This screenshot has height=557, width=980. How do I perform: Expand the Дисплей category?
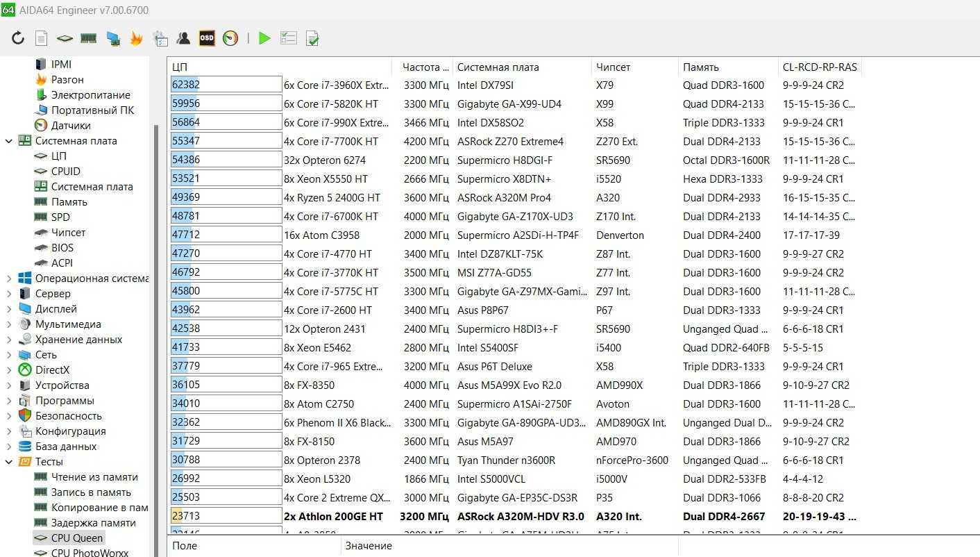tap(8, 308)
